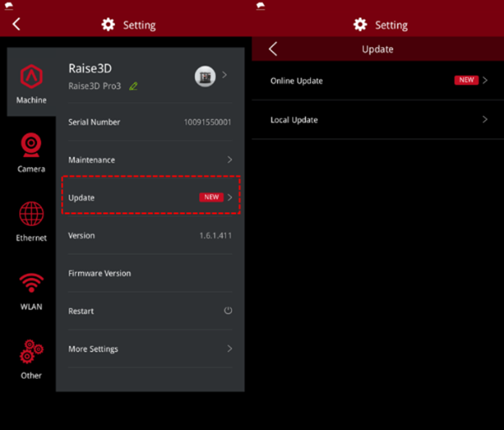Open the Update menu item
This screenshot has height=430, width=504.
[150, 197]
